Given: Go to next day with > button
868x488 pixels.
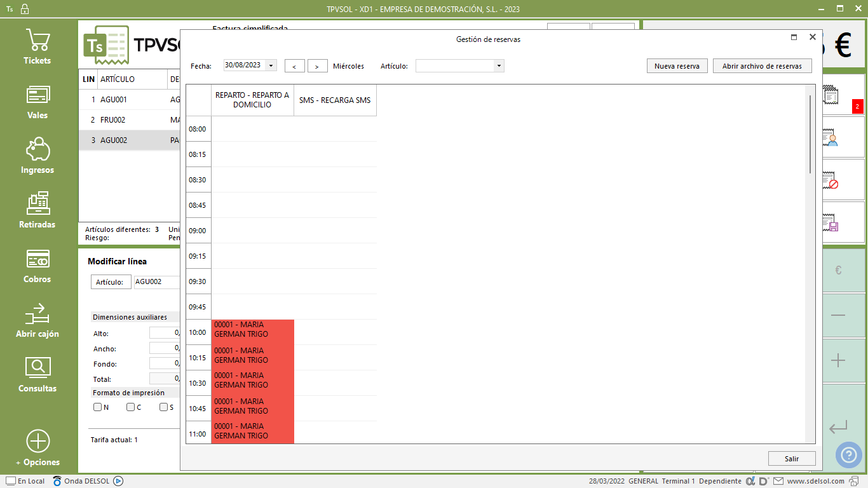Looking at the screenshot, I should point(317,66).
